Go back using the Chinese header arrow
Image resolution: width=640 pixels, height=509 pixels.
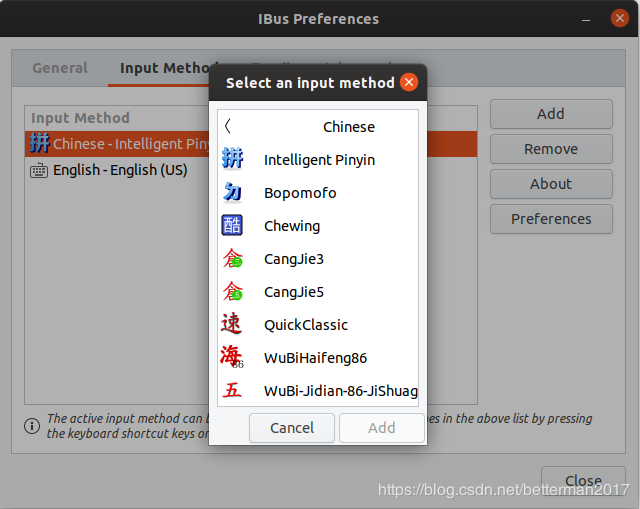[228, 127]
